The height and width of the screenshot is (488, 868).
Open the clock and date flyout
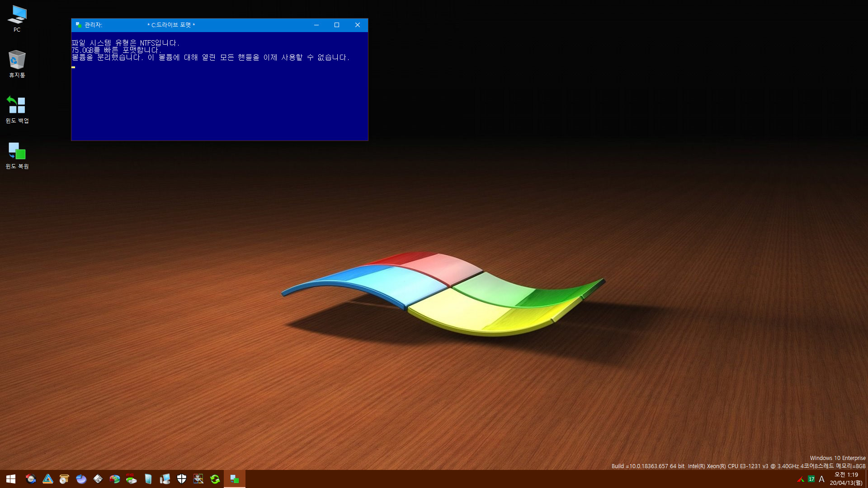tap(846, 479)
